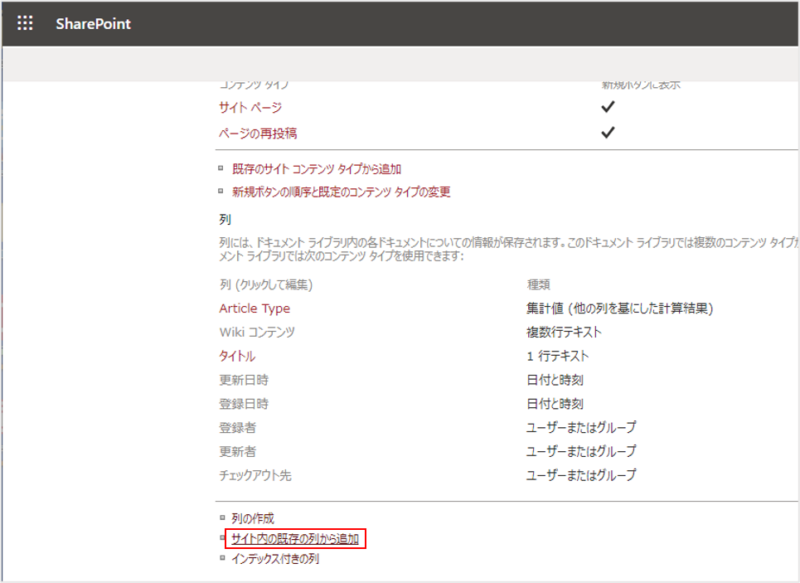The height and width of the screenshot is (583, 800).
Task: Click the checkmark in サイト ページ row
Action: (607, 107)
